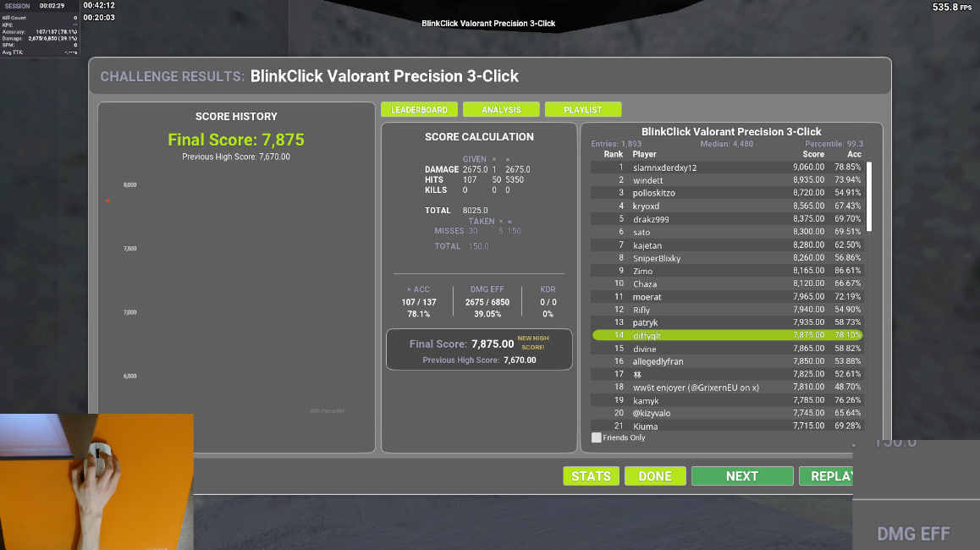Click the webcam hand-cam overlay

point(96,481)
